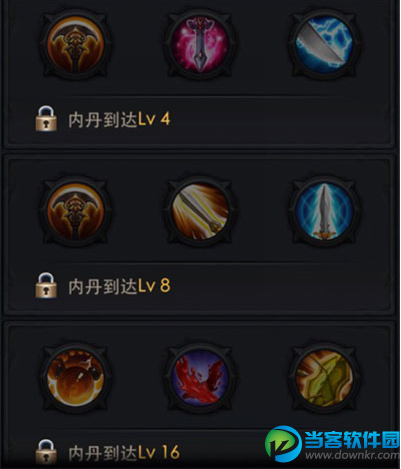Click the yellow Lv 4 level number
The image size is (401, 469).
(154, 119)
